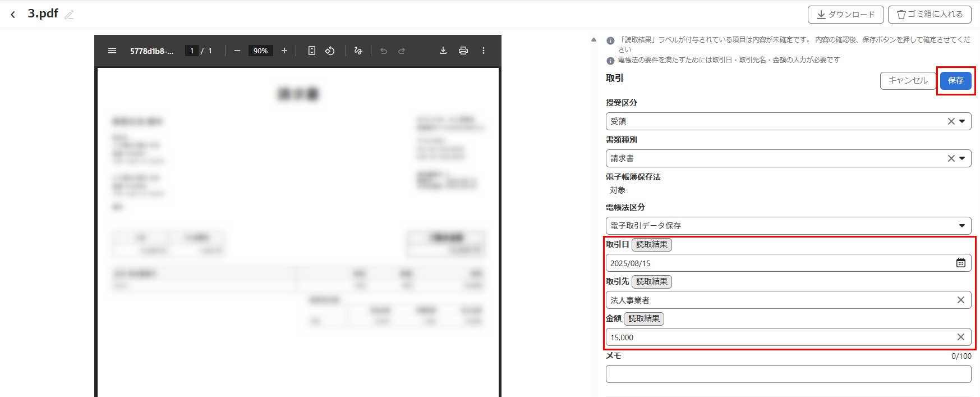
Task: Rotate the PDF counterclockwise
Action: click(330, 51)
